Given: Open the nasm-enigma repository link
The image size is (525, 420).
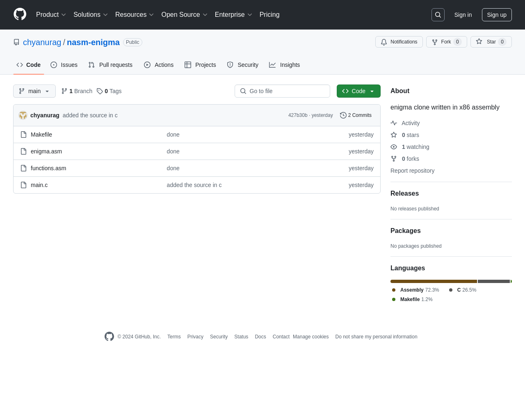Looking at the screenshot, I should 93,42.
